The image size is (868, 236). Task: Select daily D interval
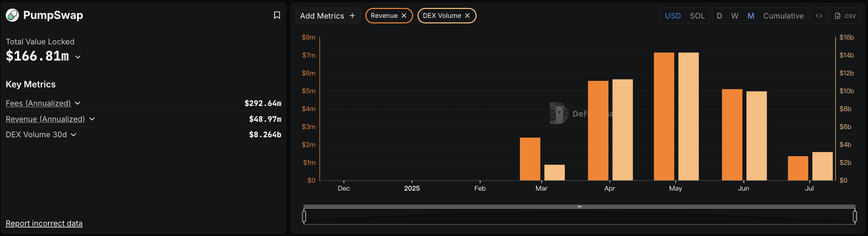(x=719, y=16)
